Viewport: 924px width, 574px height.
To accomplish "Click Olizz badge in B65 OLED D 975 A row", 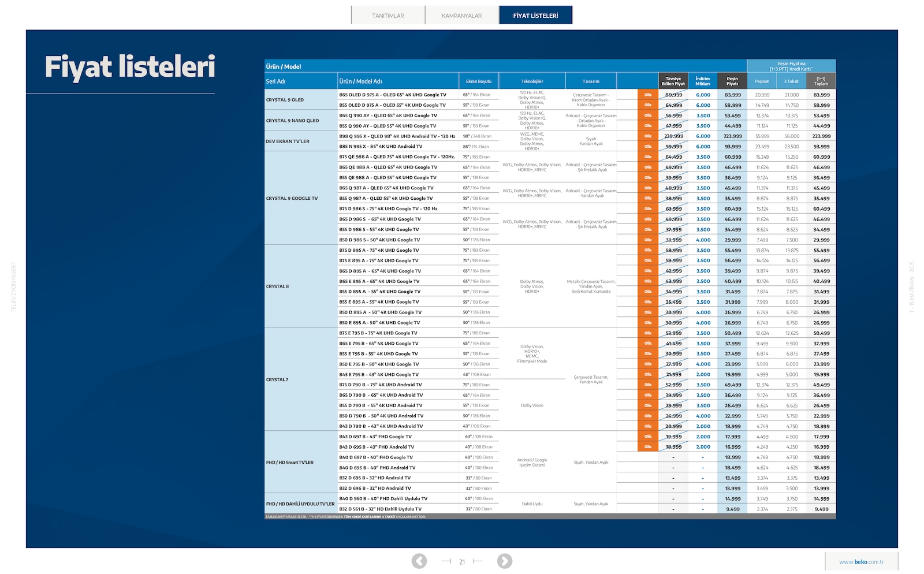I will 648,95.
